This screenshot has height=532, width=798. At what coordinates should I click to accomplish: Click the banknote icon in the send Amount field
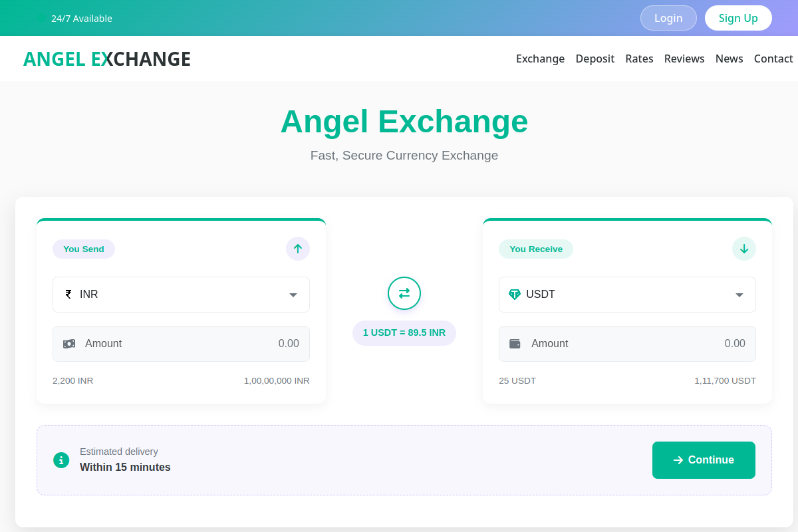click(69, 344)
